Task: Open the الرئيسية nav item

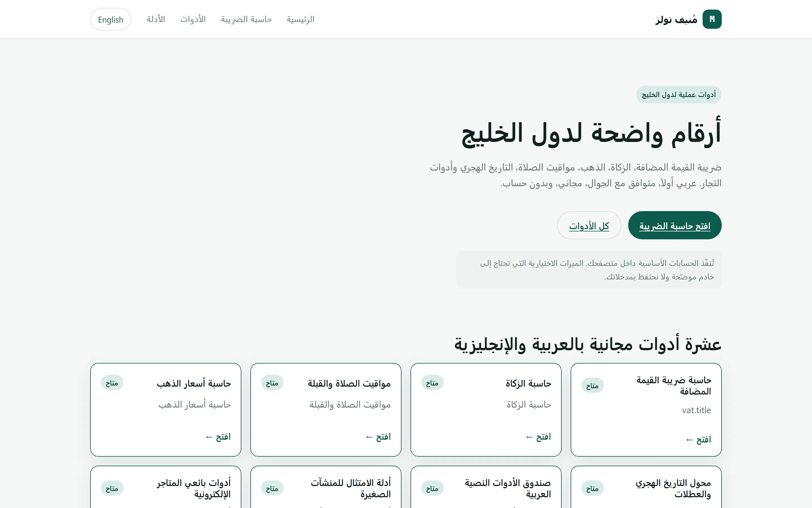Action: [x=300, y=19]
